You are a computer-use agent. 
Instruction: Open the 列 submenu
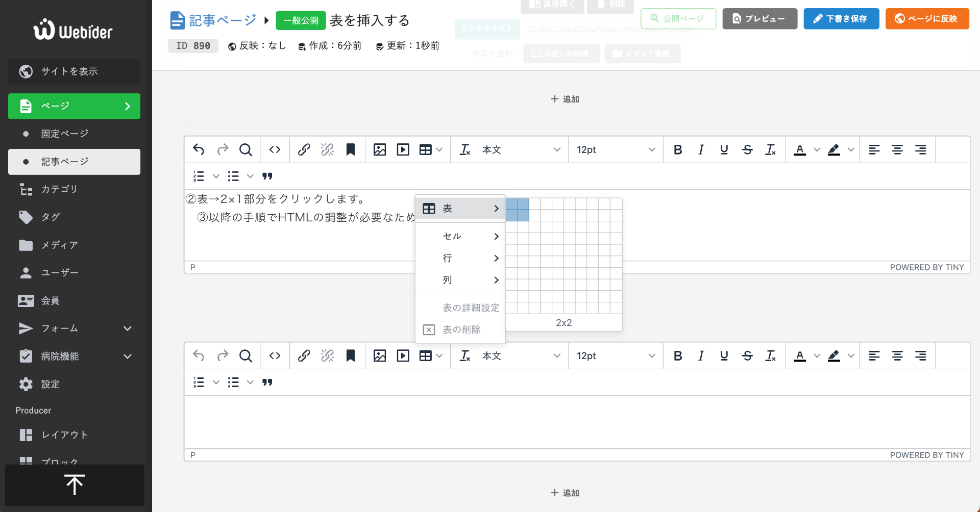[x=460, y=280]
